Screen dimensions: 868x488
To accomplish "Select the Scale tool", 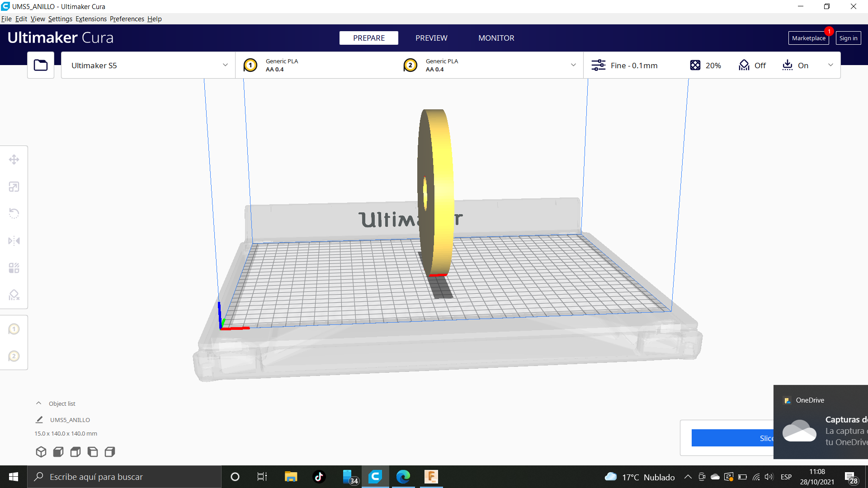I will point(14,187).
